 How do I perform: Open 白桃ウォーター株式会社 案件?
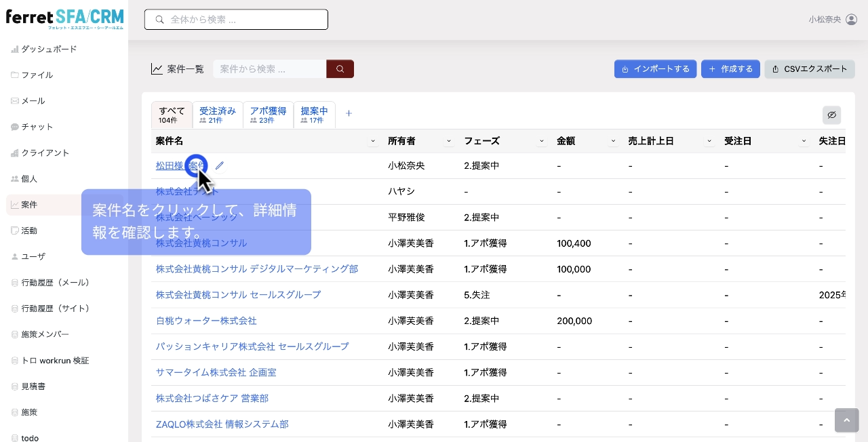(x=206, y=321)
